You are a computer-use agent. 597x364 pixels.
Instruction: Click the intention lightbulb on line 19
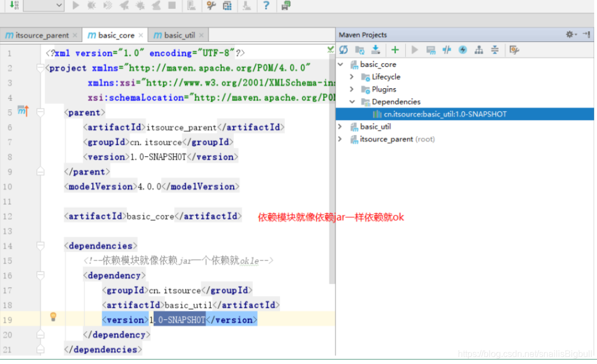(53, 317)
